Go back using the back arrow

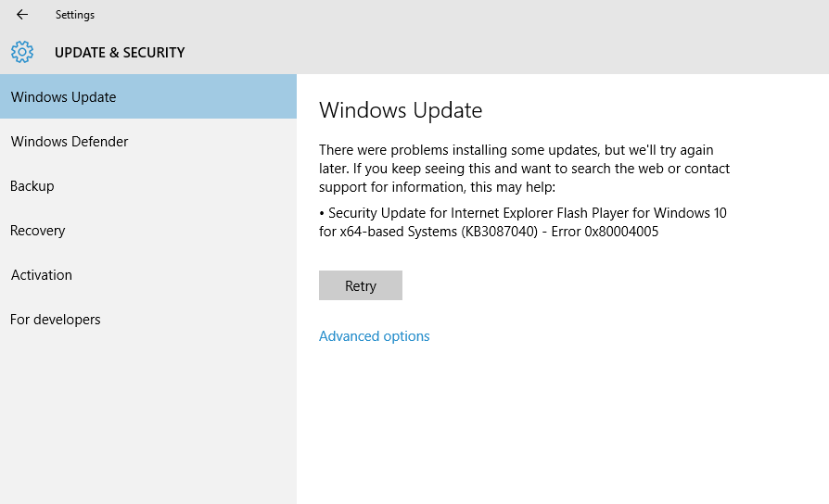(x=22, y=15)
